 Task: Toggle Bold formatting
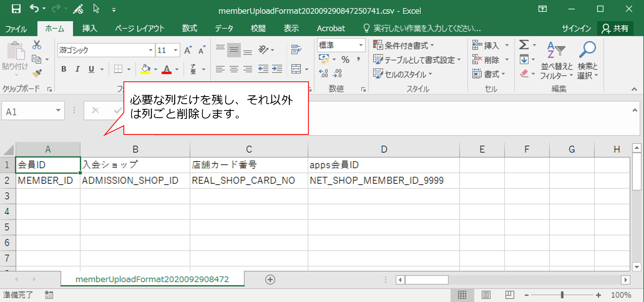point(64,69)
